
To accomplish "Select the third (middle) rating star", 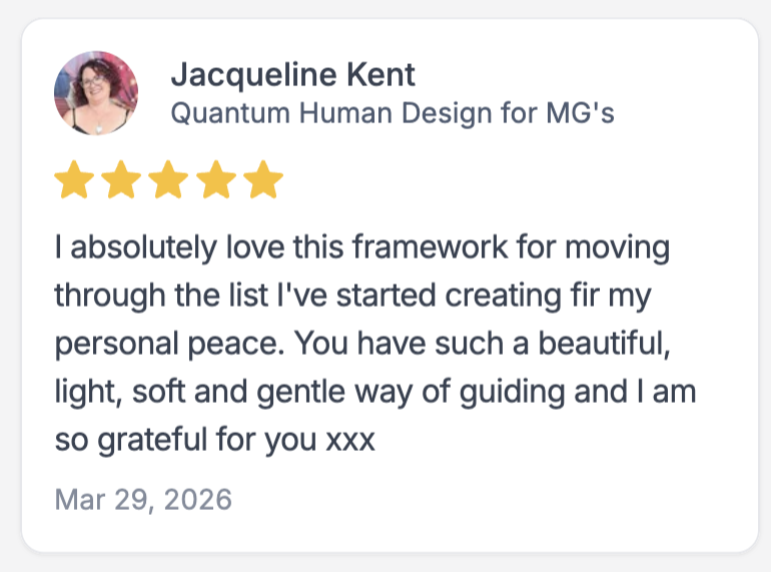I will pos(168,181).
